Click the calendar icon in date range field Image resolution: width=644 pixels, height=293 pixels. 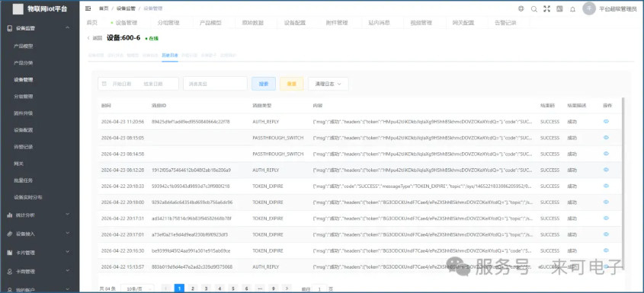point(104,84)
